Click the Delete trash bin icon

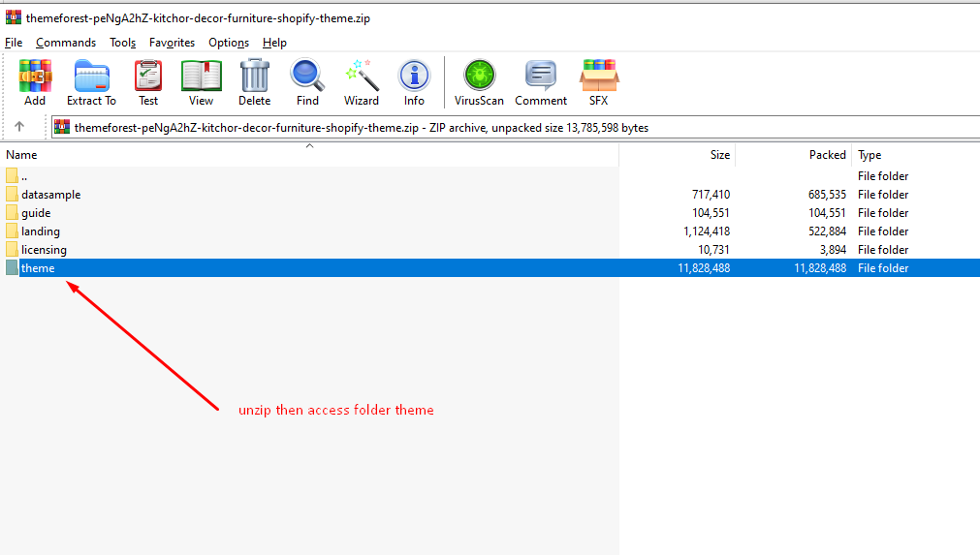point(254,76)
